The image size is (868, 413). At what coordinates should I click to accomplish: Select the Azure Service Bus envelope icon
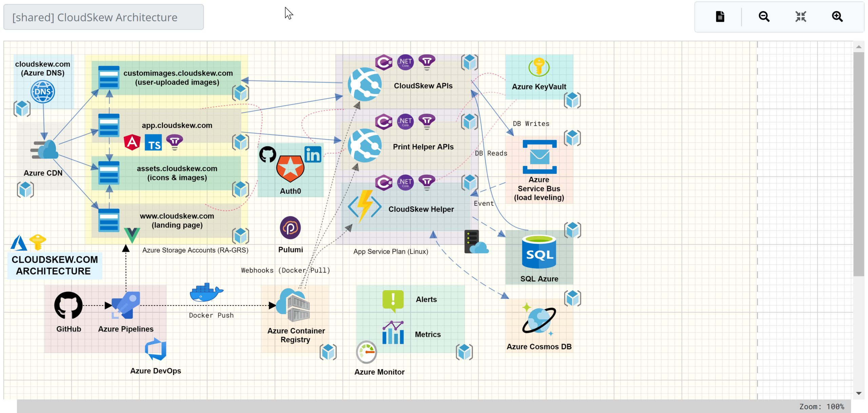click(x=539, y=157)
